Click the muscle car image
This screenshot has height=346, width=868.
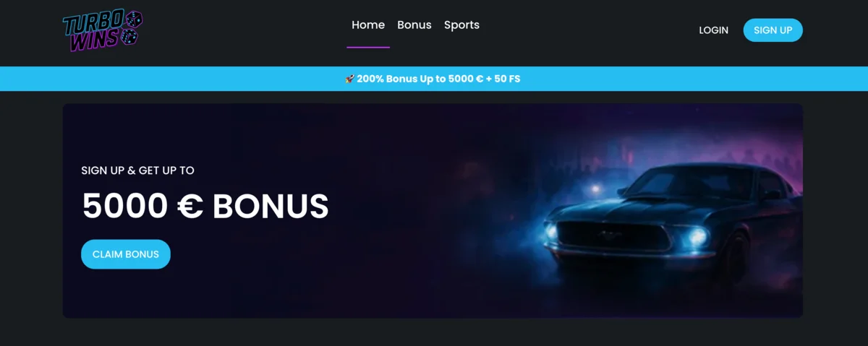[x=673, y=224]
